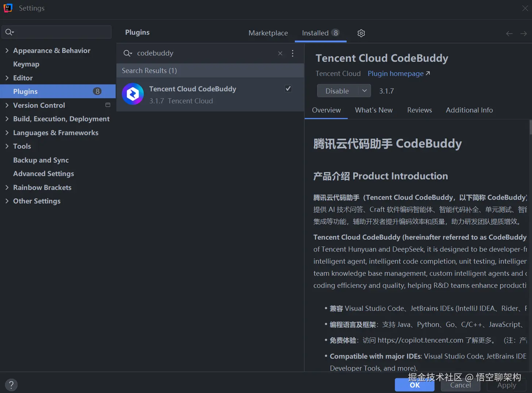Expand the Other Settings section
This screenshot has height=393, width=532.
point(7,201)
